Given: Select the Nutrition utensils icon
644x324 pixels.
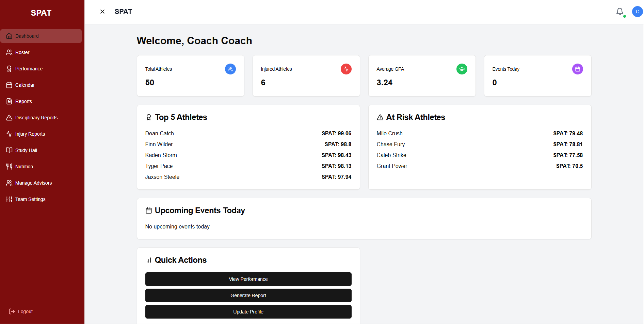Looking at the screenshot, I should coord(9,167).
